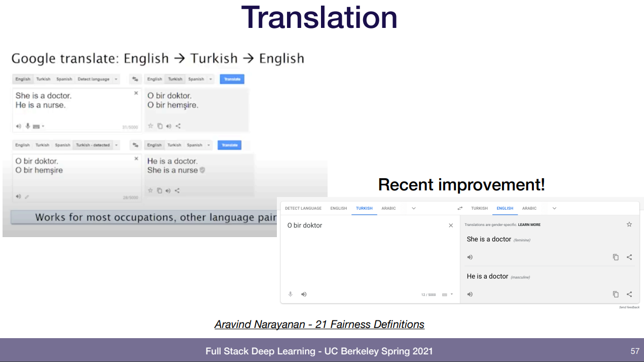Swap languages in the top old translate row

coord(135,79)
